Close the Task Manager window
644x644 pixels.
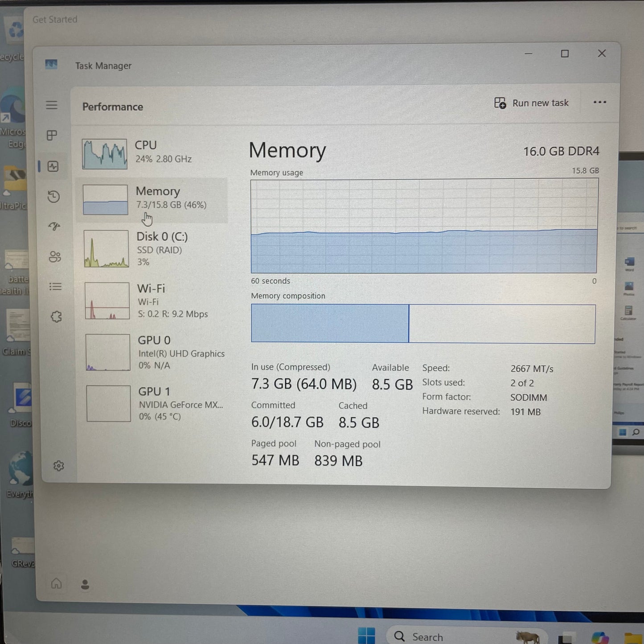click(x=602, y=53)
